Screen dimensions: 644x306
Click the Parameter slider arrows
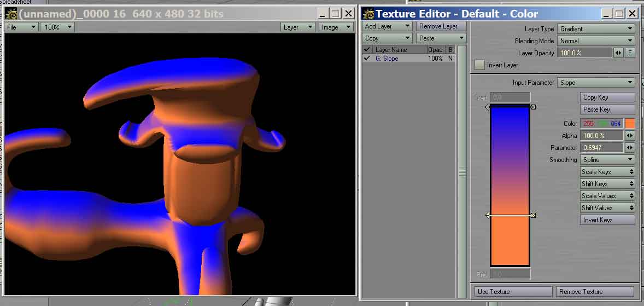630,147
